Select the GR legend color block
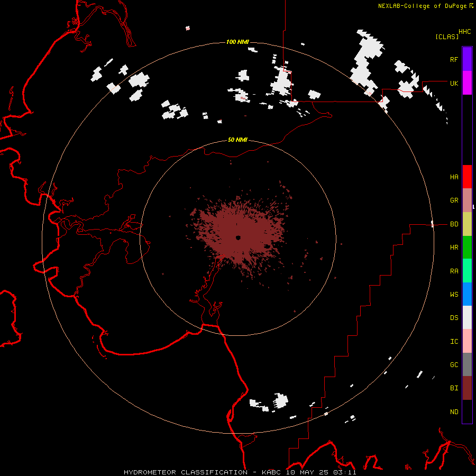The image size is (476, 476). [x=467, y=200]
